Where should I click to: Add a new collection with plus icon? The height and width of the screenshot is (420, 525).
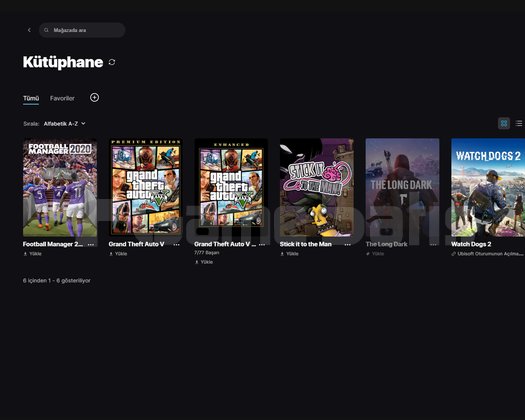click(x=94, y=97)
